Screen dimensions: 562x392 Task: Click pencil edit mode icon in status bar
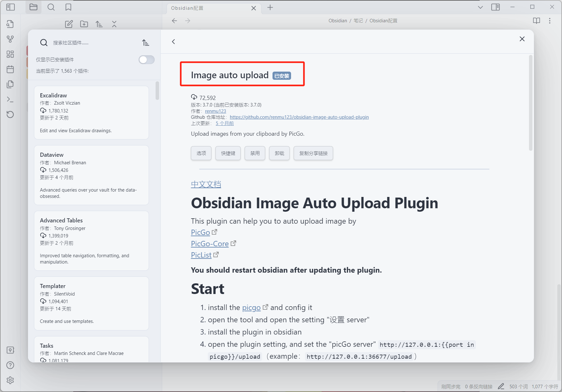point(501,386)
